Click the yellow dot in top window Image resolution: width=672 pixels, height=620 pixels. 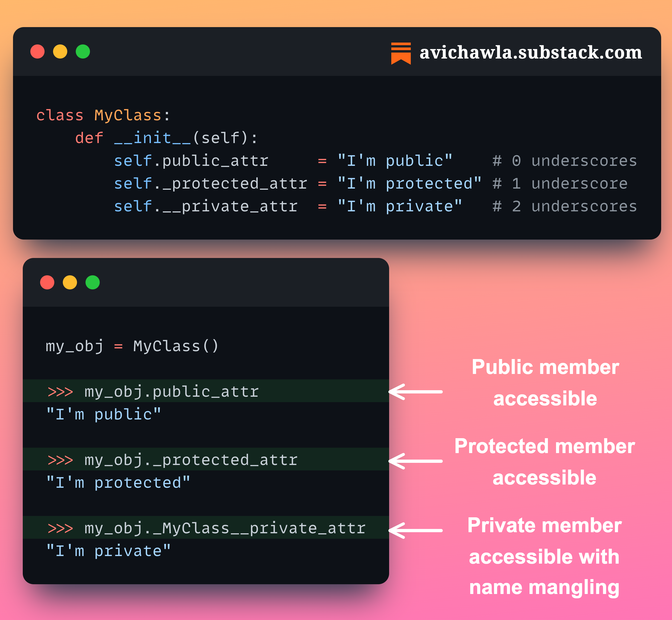click(x=60, y=52)
